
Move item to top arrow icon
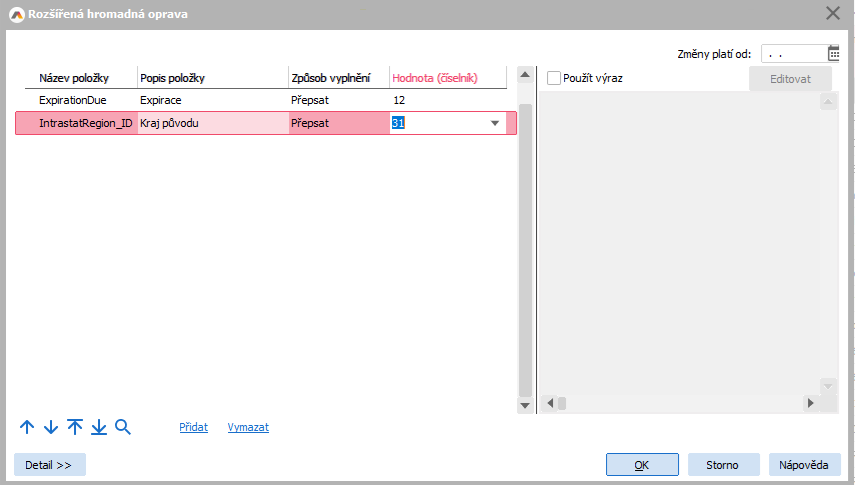(x=75, y=427)
